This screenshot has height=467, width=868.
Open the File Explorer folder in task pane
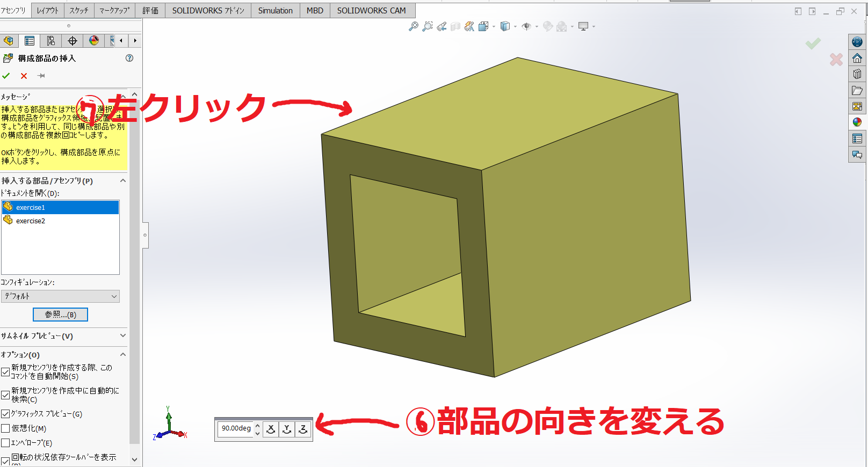pos(857,90)
